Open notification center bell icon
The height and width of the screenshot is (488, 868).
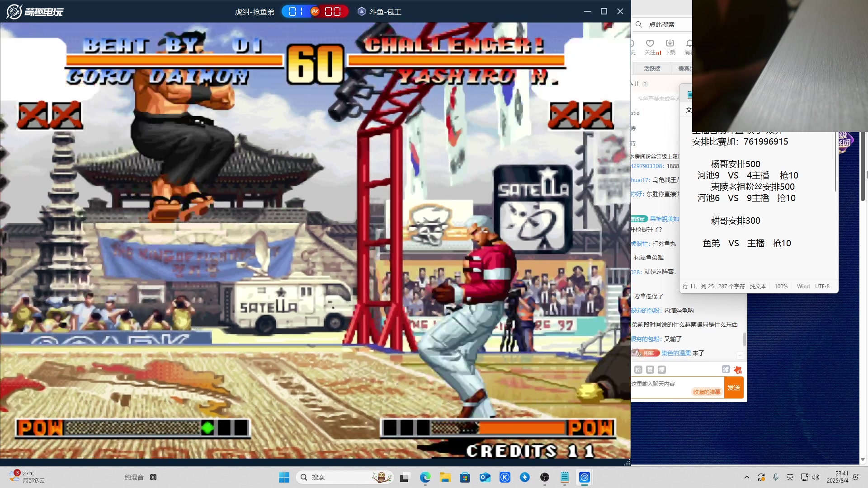coord(856,477)
